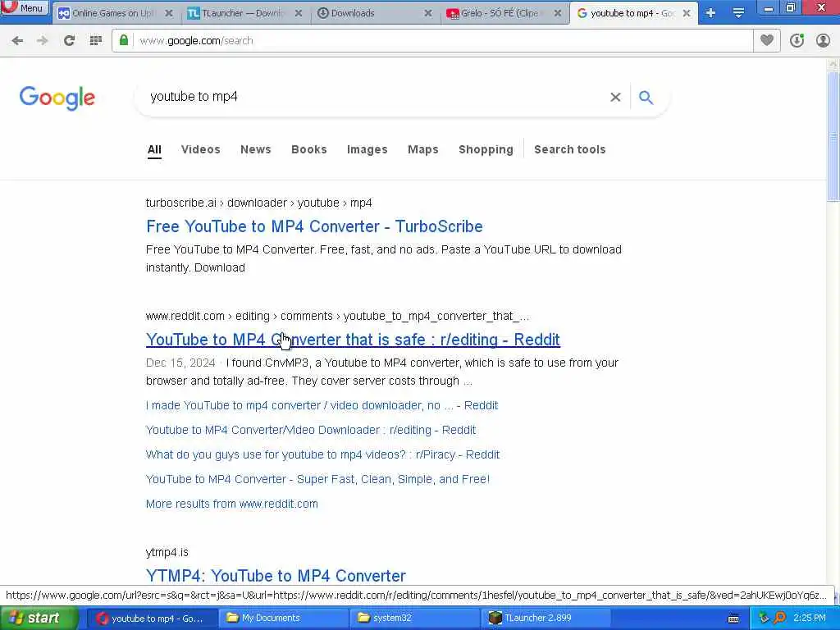The width and height of the screenshot is (840, 630).
Task: Open the user account icon
Action: coord(823,41)
